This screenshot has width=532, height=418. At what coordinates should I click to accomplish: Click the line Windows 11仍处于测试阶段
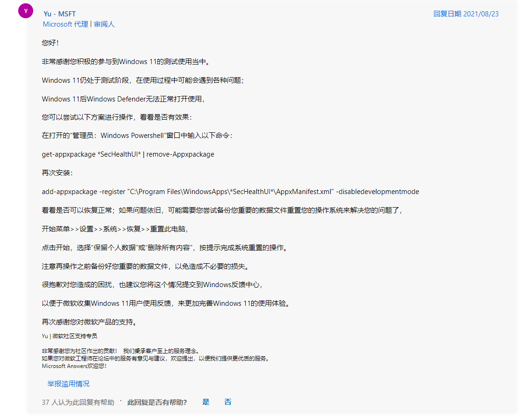pyautogui.click(x=143, y=80)
